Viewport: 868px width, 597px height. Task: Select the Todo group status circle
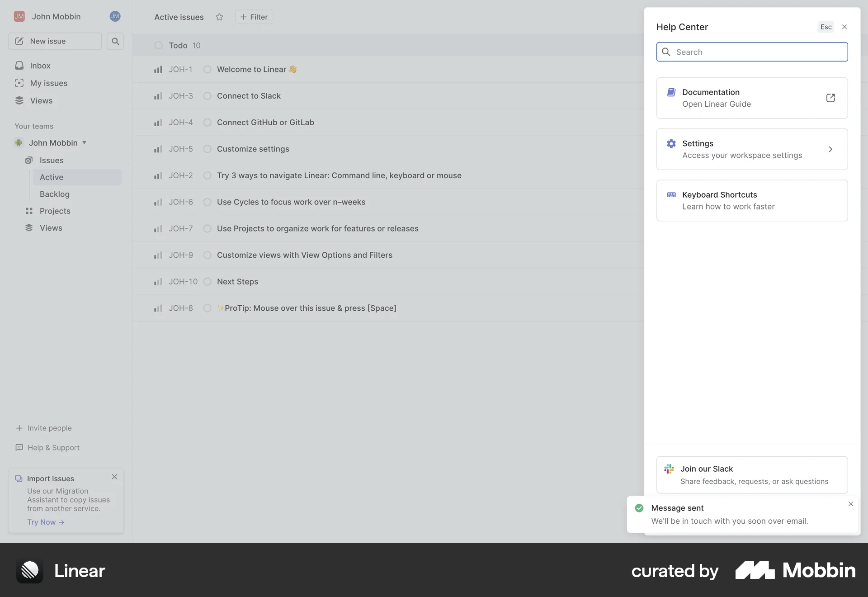coord(158,45)
